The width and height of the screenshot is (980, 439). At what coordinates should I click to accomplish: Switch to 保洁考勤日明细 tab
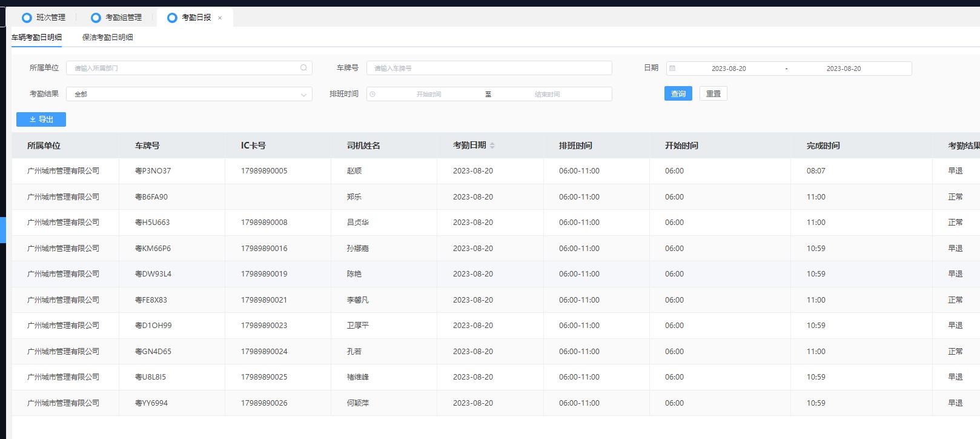click(107, 37)
